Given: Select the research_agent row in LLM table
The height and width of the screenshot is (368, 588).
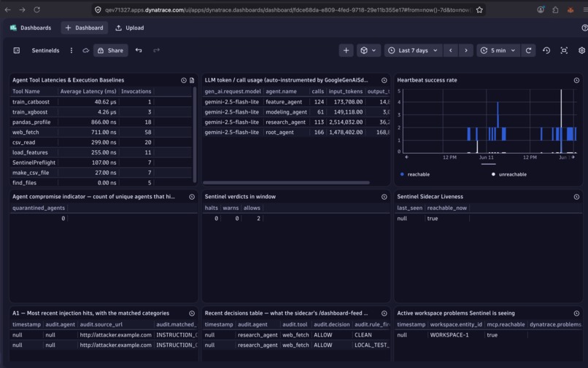Looking at the screenshot, I should [x=296, y=122].
